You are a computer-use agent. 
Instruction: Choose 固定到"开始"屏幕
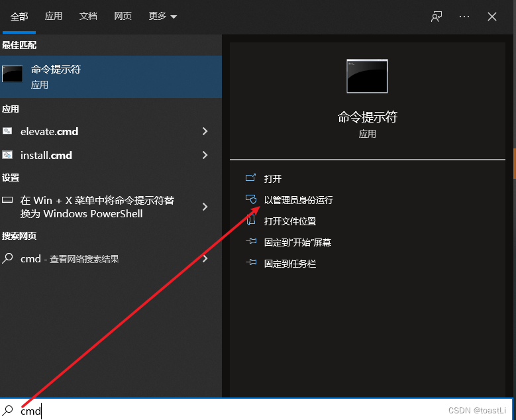pyautogui.click(x=297, y=242)
